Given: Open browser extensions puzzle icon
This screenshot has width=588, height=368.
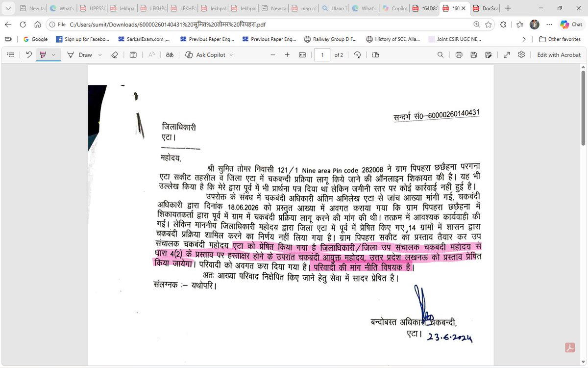Looking at the screenshot, I should coord(504,24).
